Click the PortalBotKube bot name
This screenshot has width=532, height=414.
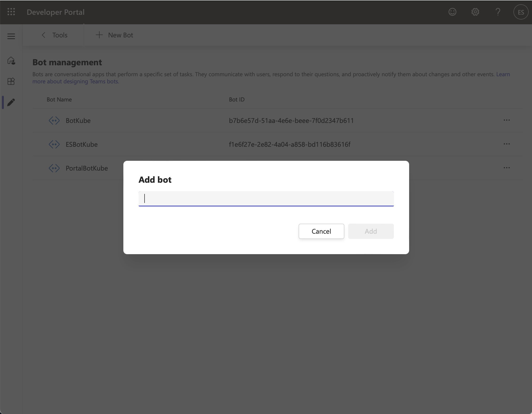pos(87,168)
